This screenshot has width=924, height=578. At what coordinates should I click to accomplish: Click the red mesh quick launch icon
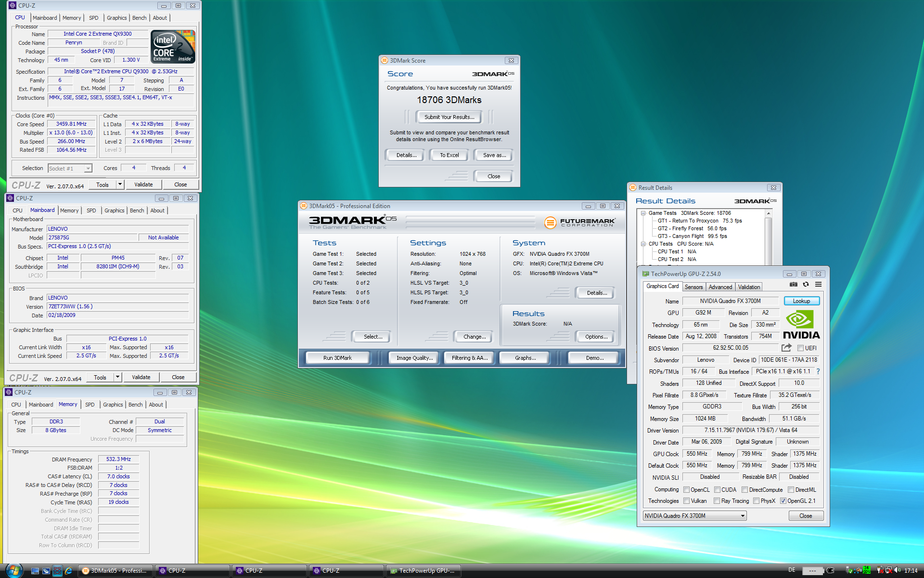(x=57, y=571)
